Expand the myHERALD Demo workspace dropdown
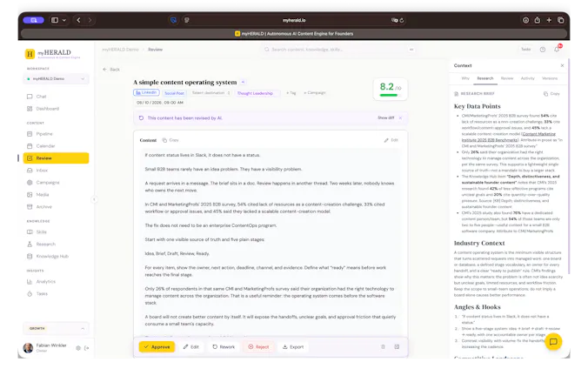588x382 pixels. click(x=56, y=79)
